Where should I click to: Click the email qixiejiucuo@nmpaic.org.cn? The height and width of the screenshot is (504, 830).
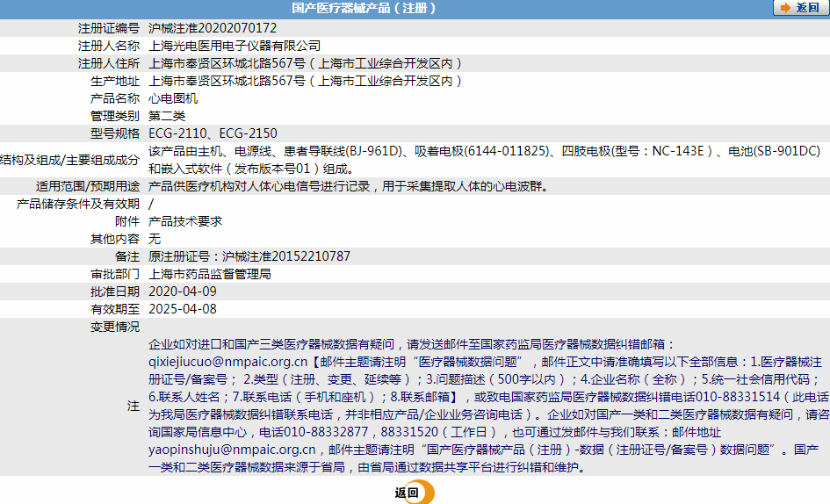(x=227, y=362)
